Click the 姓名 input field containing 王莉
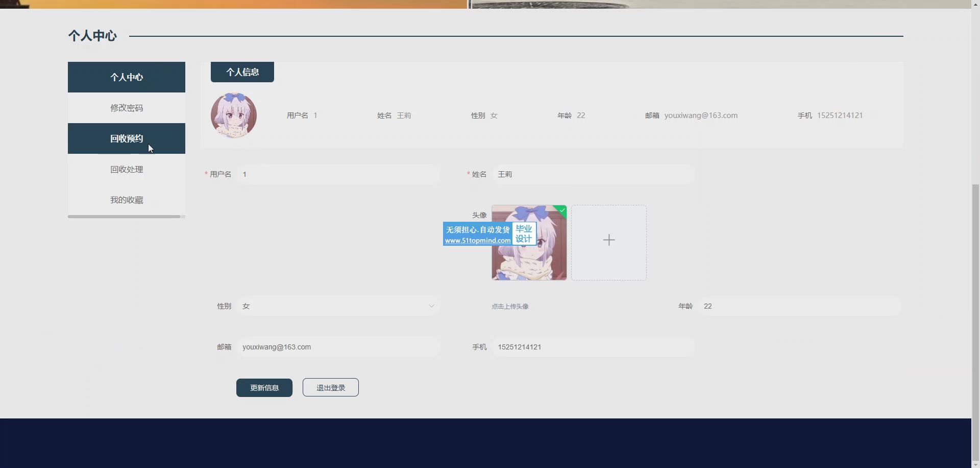Viewport: 980px width, 468px height. (x=593, y=174)
